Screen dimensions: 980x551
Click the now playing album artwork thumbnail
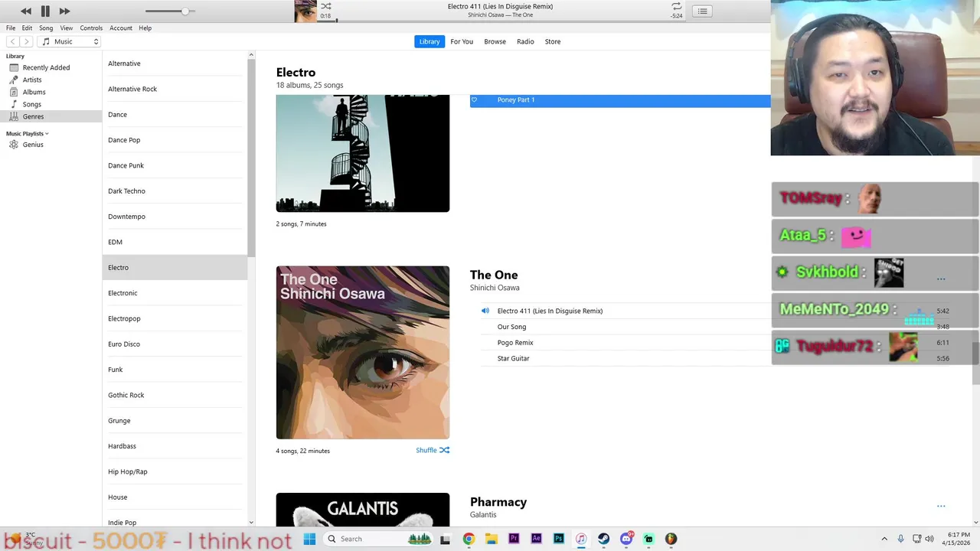pyautogui.click(x=305, y=11)
